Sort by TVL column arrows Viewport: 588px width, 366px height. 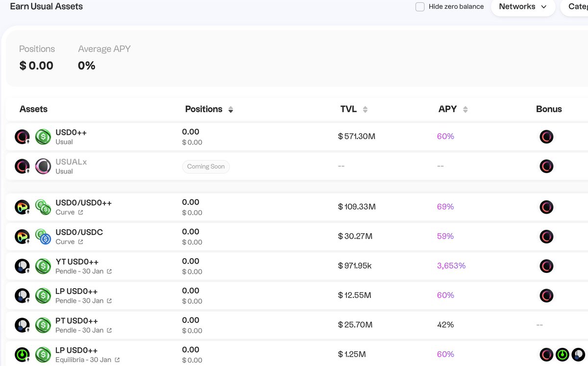[365, 110]
